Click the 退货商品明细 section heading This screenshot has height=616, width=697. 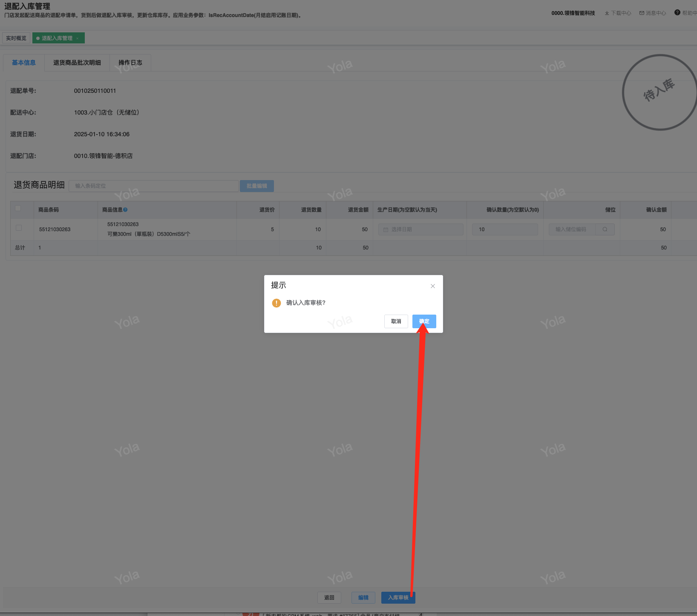(x=39, y=185)
